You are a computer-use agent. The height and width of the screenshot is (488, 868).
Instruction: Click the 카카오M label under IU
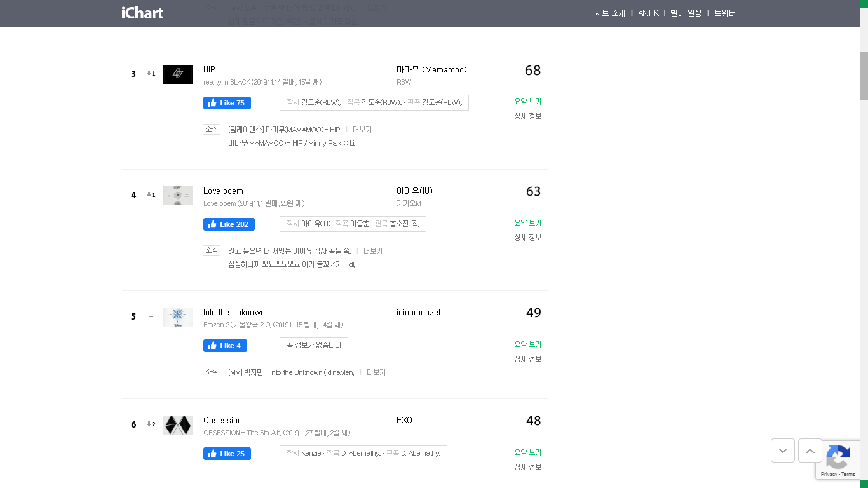(409, 203)
